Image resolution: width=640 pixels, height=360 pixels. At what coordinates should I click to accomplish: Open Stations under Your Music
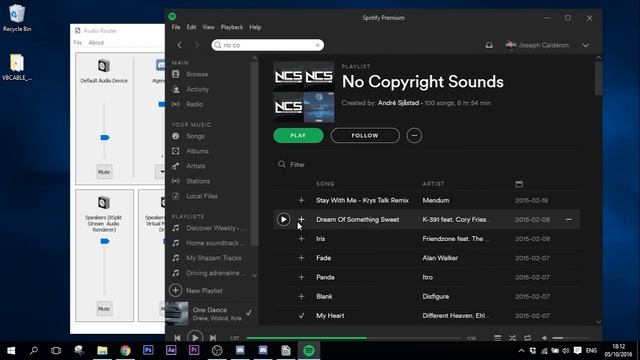coord(198,181)
